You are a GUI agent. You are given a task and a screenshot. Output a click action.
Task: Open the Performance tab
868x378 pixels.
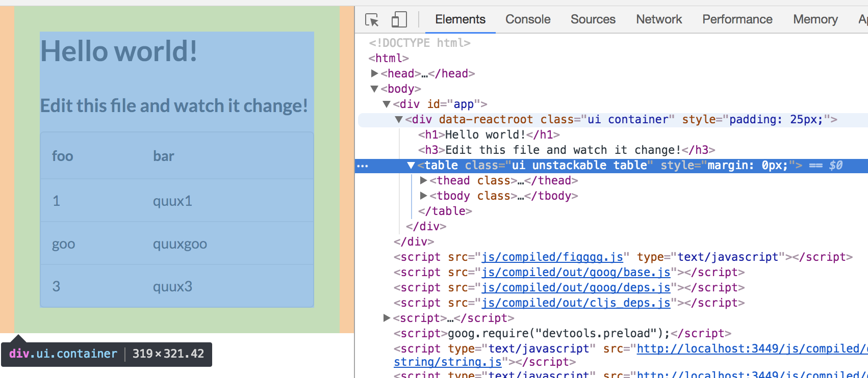[x=737, y=19]
